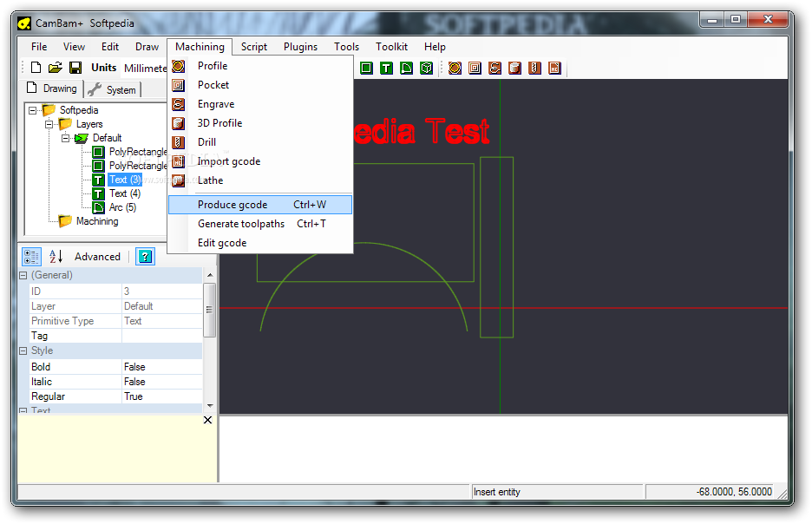Click the Open file folder icon
Image resolution: width=812 pixels, height=524 pixels.
click(56, 68)
